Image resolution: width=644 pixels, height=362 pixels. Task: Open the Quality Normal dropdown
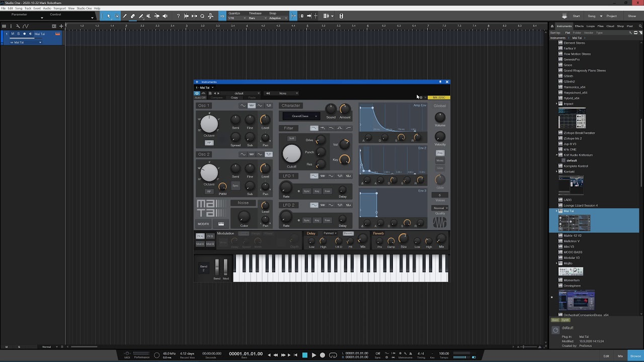click(440, 208)
